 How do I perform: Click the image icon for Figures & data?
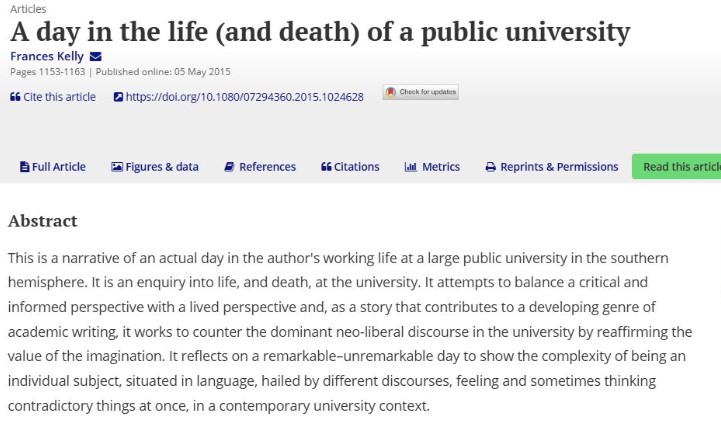click(x=117, y=167)
